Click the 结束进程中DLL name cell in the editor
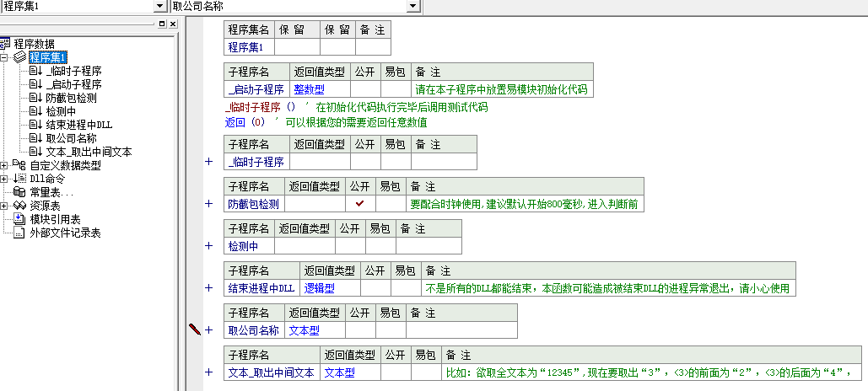This screenshot has width=868, height=391. point(261,288)
